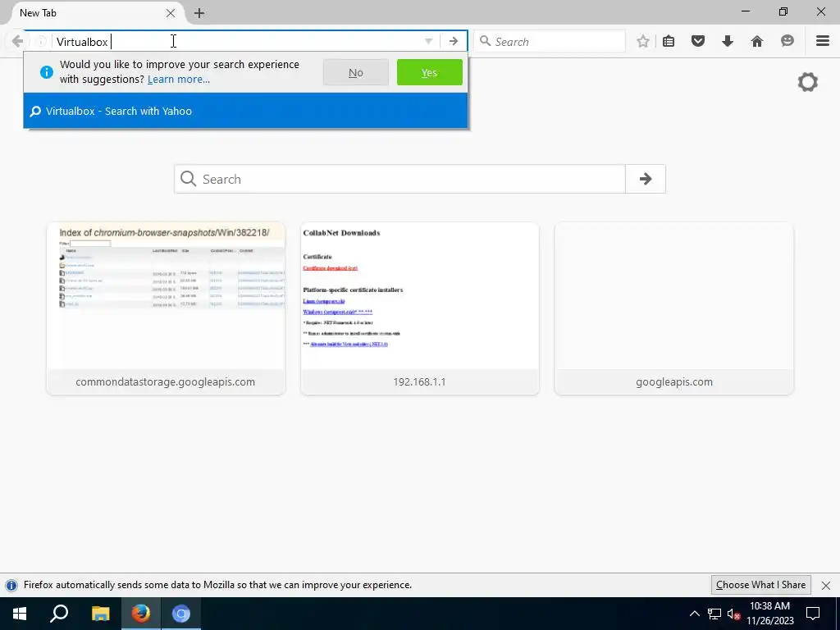Open the googleapis.com tile
This screenshot has height=630, width=840.
[x=674, y=308]
